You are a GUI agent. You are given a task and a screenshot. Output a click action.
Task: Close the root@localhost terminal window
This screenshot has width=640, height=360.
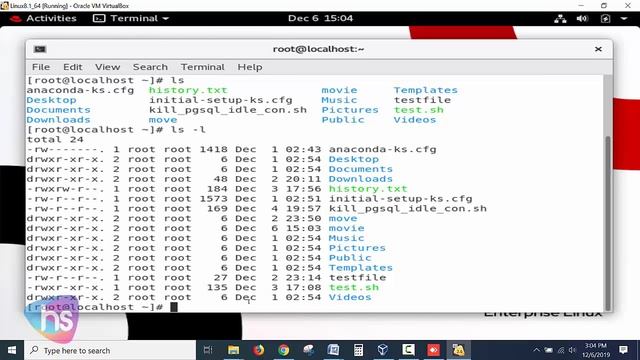[x=598, y=49]
